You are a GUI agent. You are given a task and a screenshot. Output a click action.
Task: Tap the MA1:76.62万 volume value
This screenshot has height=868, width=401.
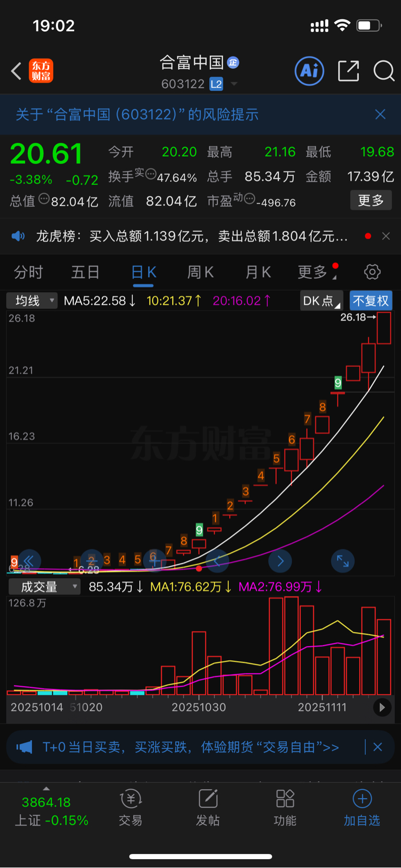click(191, 587)
